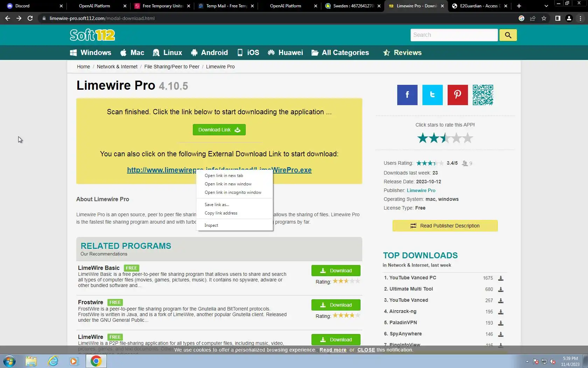Open the tab search dropdown
Image resolution: width=588 pixels, height=368 pixels.
click(x=546, y=6)
